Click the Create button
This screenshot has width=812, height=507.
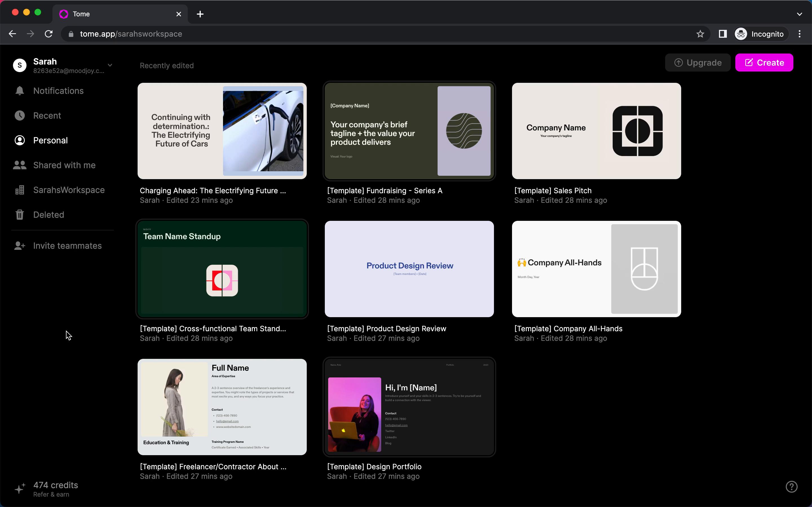[x=764, y=63]
